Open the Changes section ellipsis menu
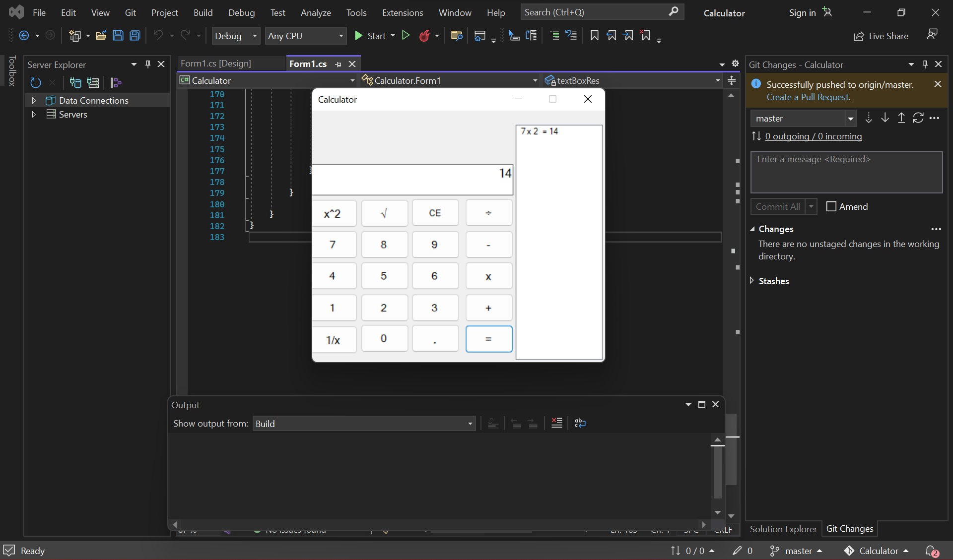 [x=936, y=229]
